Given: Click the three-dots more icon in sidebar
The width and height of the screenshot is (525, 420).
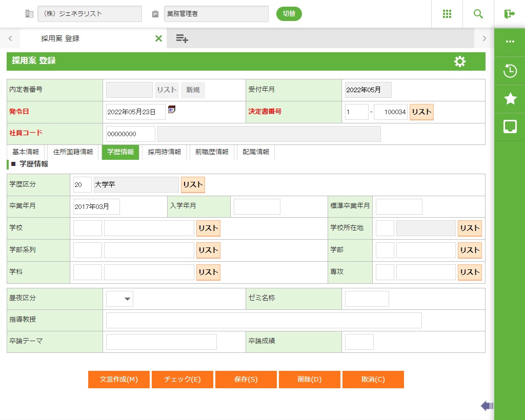Looking at the screenshot, I should point(510,42).
